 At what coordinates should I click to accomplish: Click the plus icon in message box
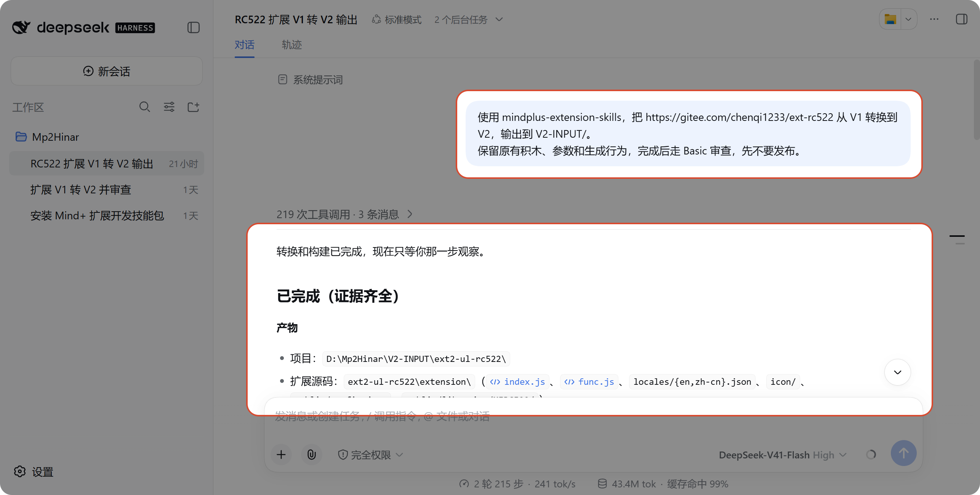pyautogui.click(x=281, y=455)
